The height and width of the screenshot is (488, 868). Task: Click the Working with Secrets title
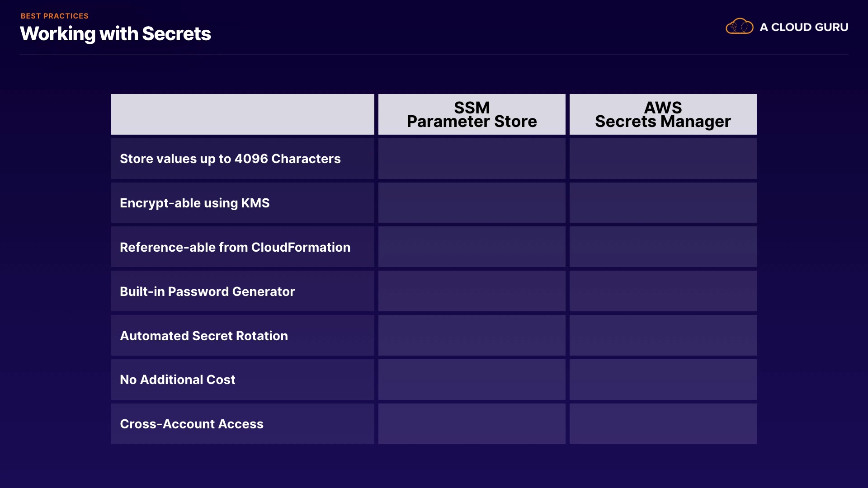tap(115, 34)
